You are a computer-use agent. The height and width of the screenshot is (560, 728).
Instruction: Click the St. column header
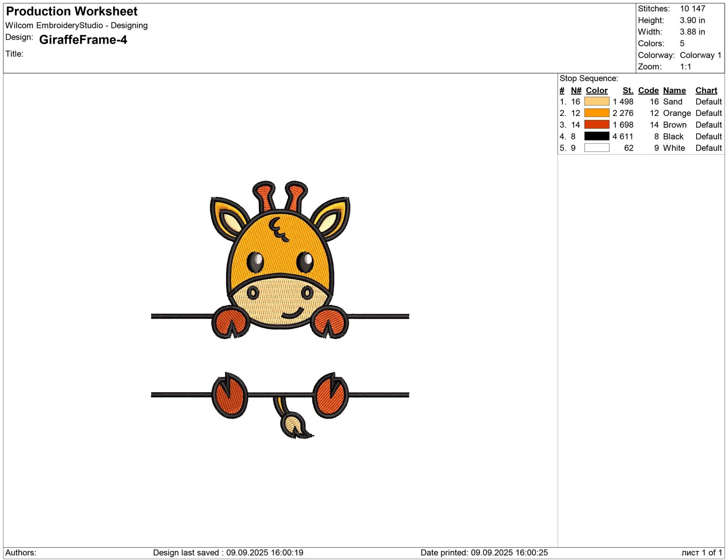628,91
